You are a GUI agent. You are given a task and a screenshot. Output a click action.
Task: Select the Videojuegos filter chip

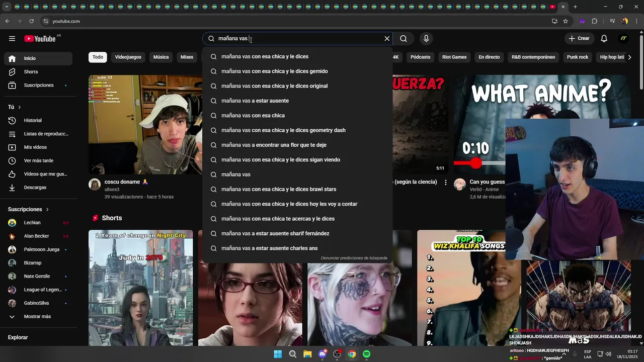[128, 57]
